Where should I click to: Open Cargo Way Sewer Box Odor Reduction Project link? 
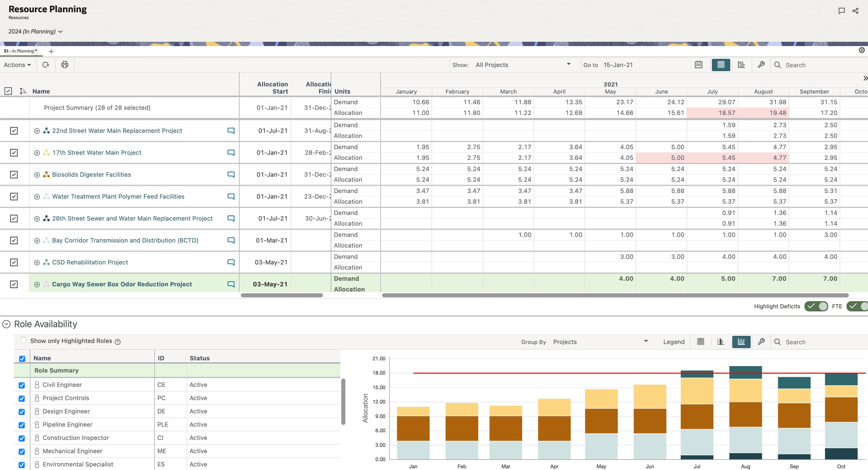[122, 284]
